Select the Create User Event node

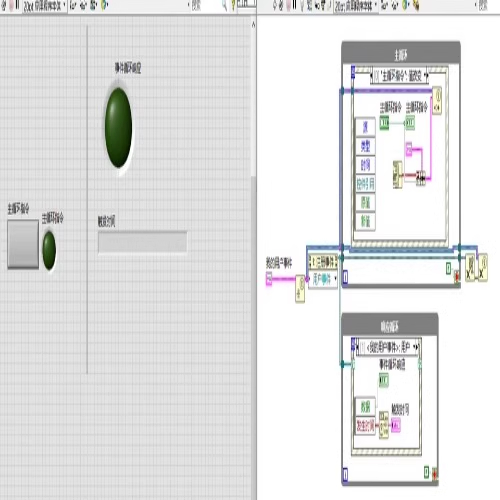tap(300, 289)
